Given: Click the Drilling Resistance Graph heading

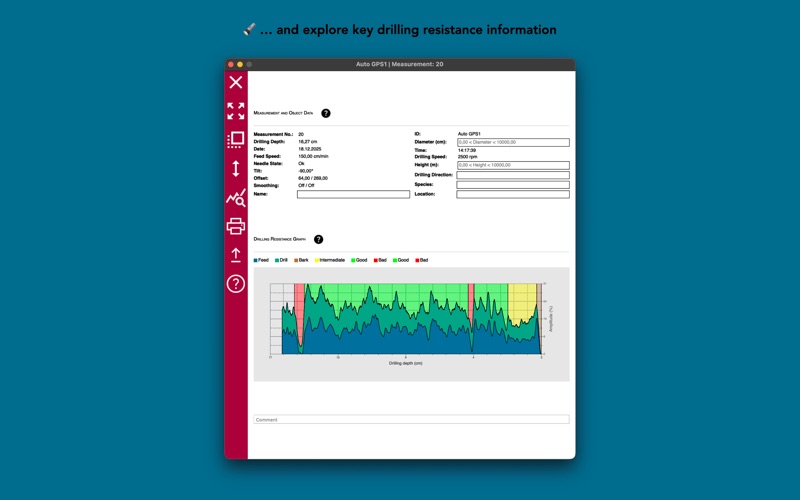Looking at the screenshot, I should [x=280, y=239].
